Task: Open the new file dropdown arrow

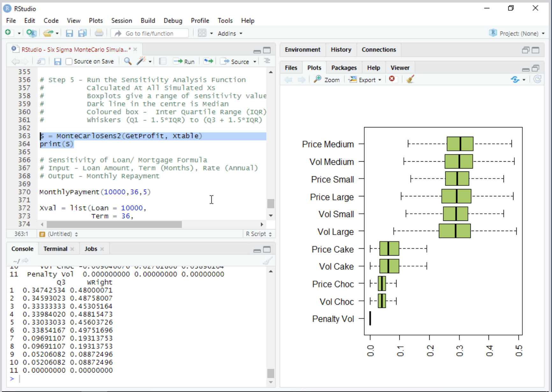Action: [x=18, y=33]
